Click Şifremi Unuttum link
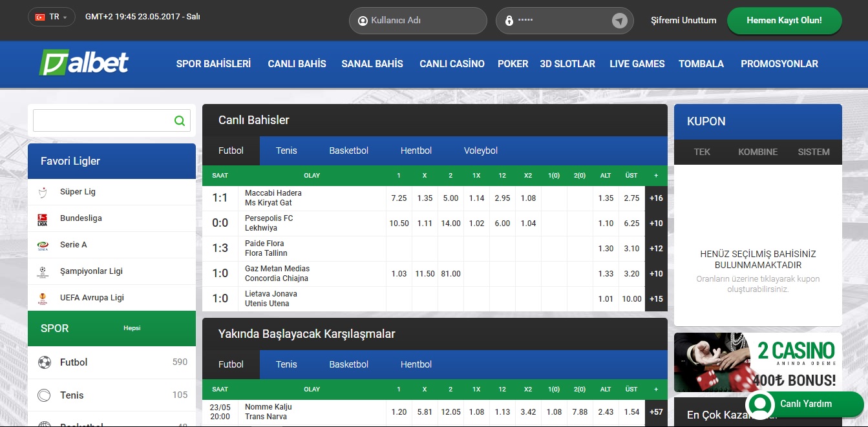Viewport: 868px width, 427px height. (x=684, y=20)
